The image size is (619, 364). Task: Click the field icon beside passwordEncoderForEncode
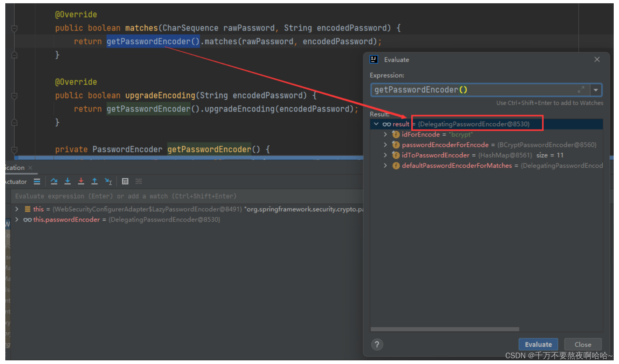[x=395, y=145]
